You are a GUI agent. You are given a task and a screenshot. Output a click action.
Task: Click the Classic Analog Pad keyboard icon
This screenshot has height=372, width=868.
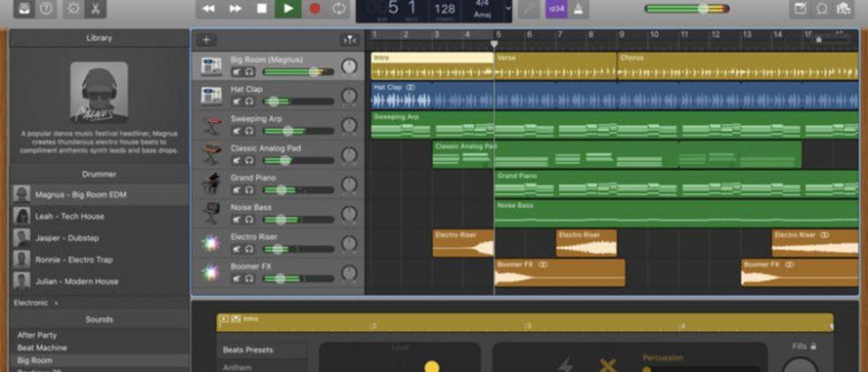(x=211, y=155)
